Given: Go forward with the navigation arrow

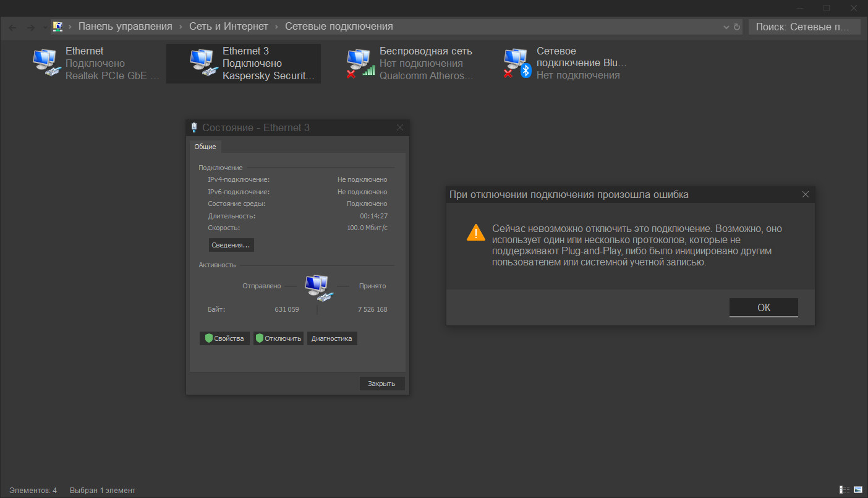Looking at the screenshot, I should coord(31,27).
